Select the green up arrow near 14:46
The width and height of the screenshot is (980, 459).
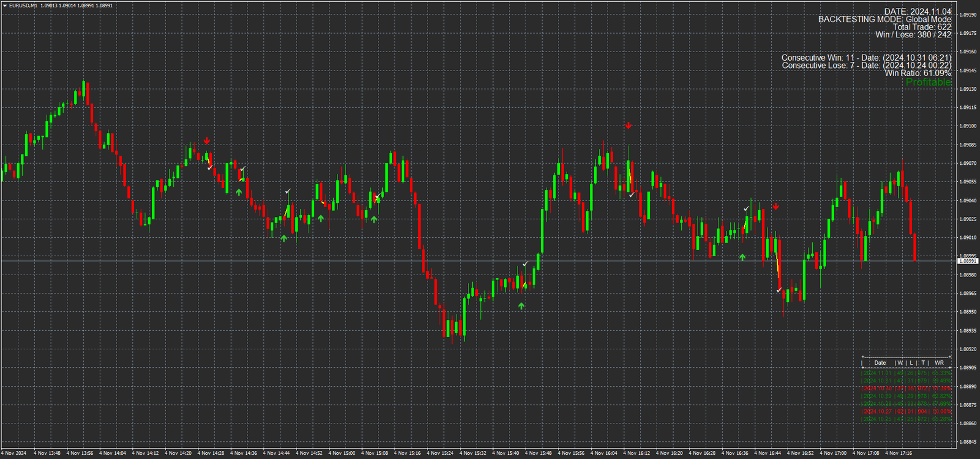(284, 238)
